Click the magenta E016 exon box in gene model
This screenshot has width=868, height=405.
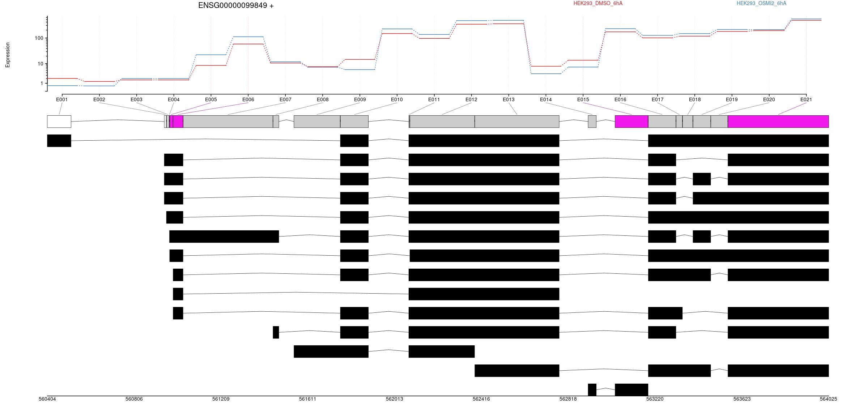(x=631, y=121)
